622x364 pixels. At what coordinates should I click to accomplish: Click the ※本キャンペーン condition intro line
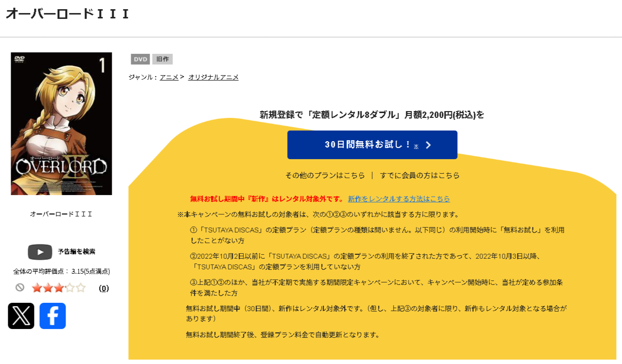pyautogui.click(x=318, y=215)
